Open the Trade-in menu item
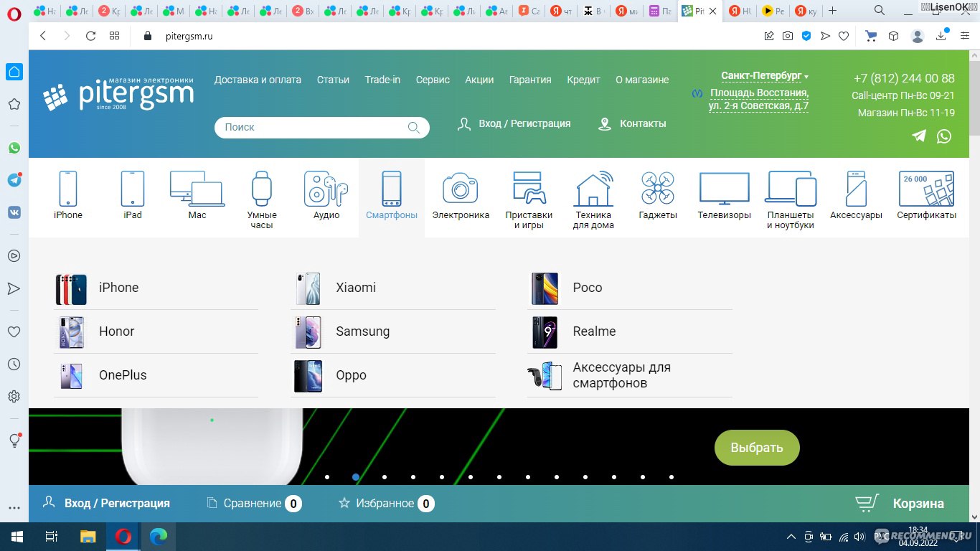The height and width of the screenshot is (551, 980). point(382,80)
